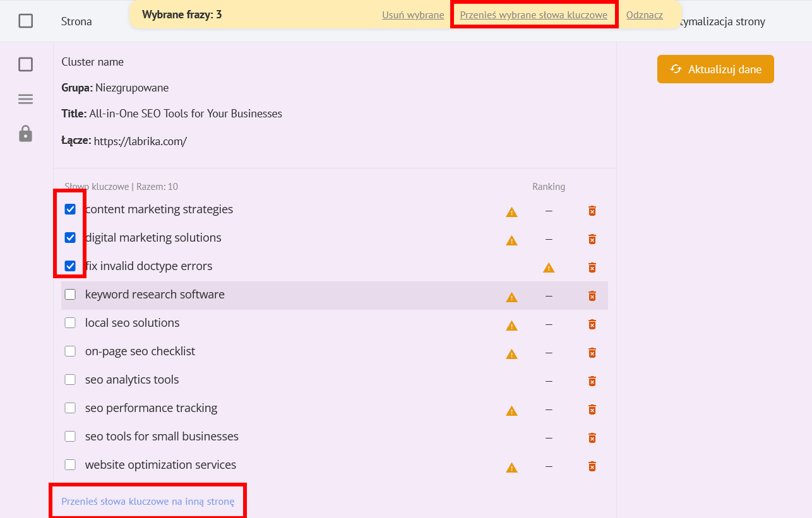Viewport: 812px width, 518px height.
Task: Open the hamburger lines icon in sidebar
Action: [25, 99]
